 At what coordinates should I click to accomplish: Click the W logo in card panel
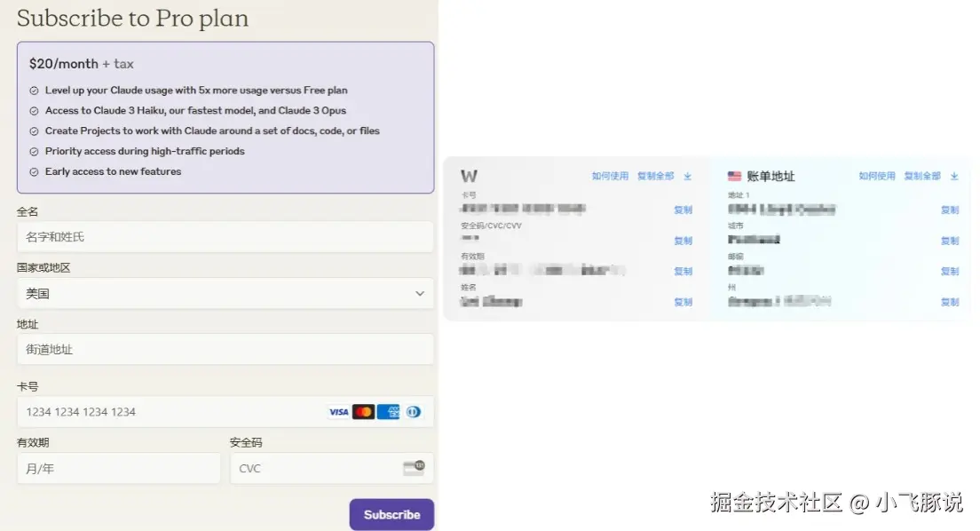tap(469, 177)
